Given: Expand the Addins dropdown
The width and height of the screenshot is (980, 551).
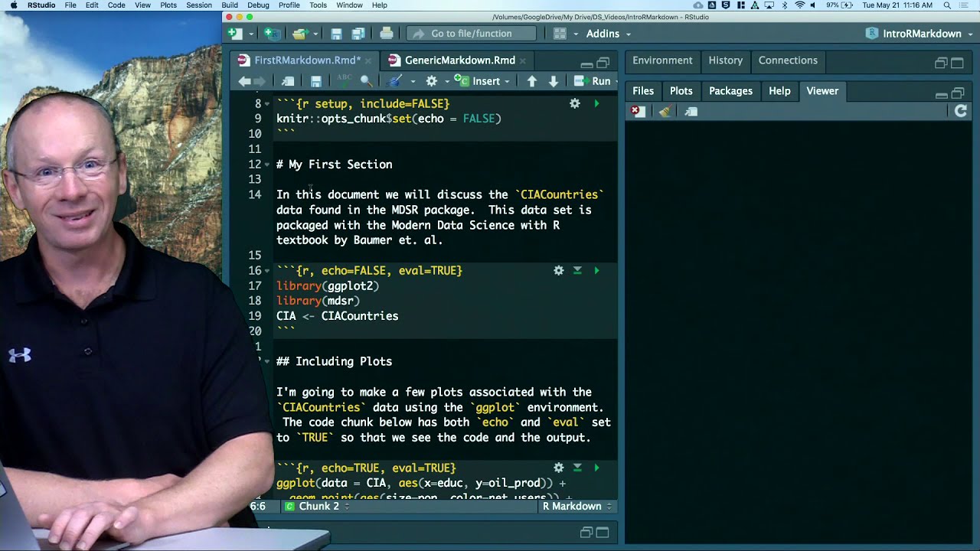Looking at the screenshot, I should click(628, 34).
